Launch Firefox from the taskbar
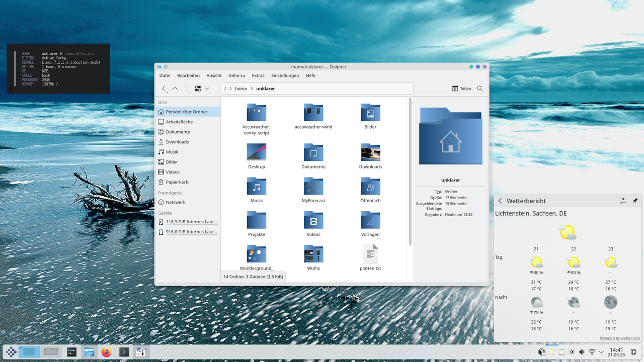Screen dimensions: 644x362 point(106,352)
